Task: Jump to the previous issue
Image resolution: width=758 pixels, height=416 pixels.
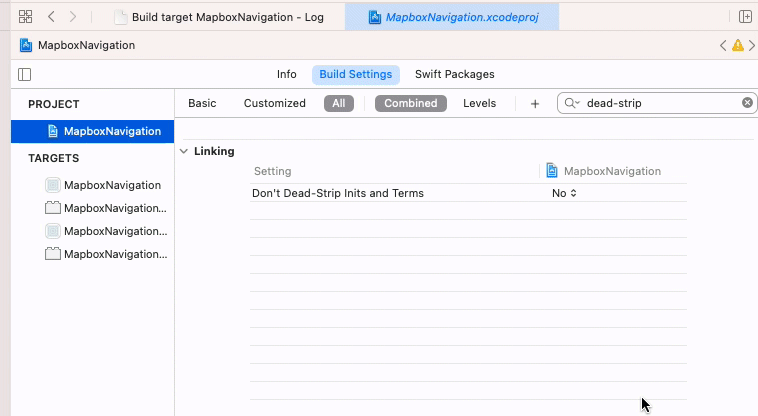Action: point(723,45)
